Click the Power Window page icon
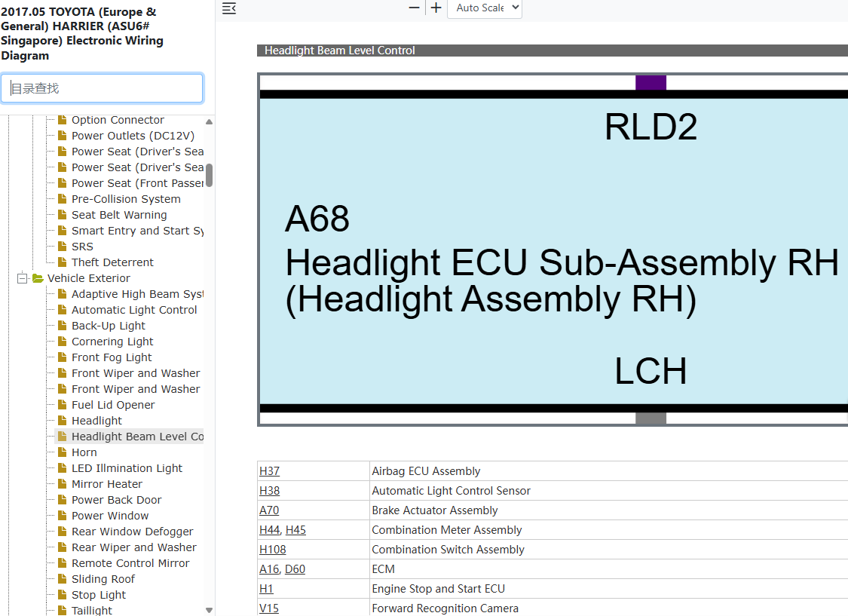The width and height of the screenshot is (848, 616). coord(63,515)
